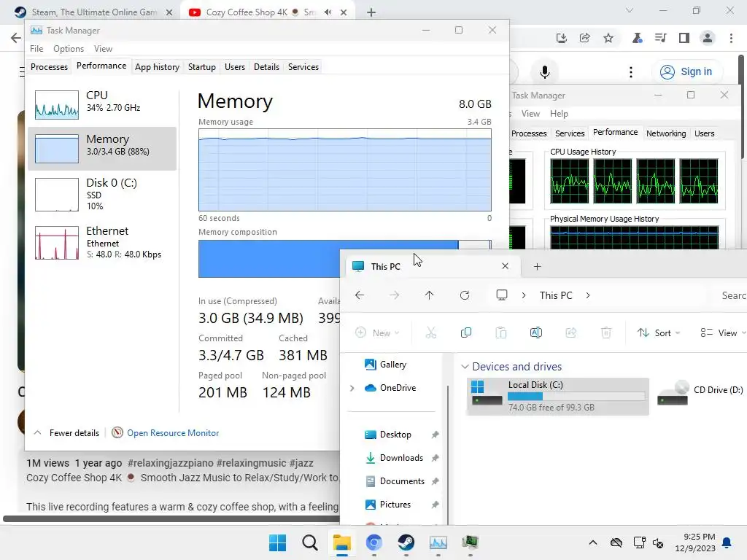
Task: Open Pictures quick access folder
Action: (395, 505)
